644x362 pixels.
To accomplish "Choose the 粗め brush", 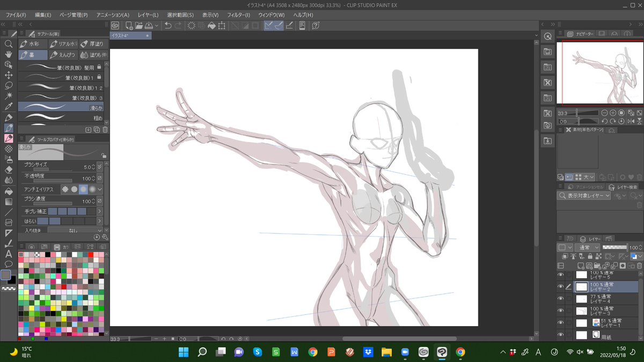I will (x=61, y=117).
